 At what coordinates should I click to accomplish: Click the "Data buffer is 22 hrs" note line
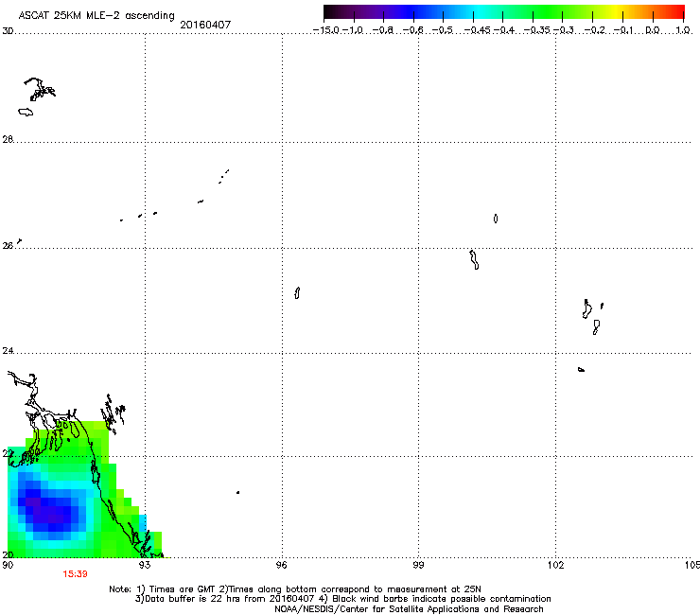342,599
